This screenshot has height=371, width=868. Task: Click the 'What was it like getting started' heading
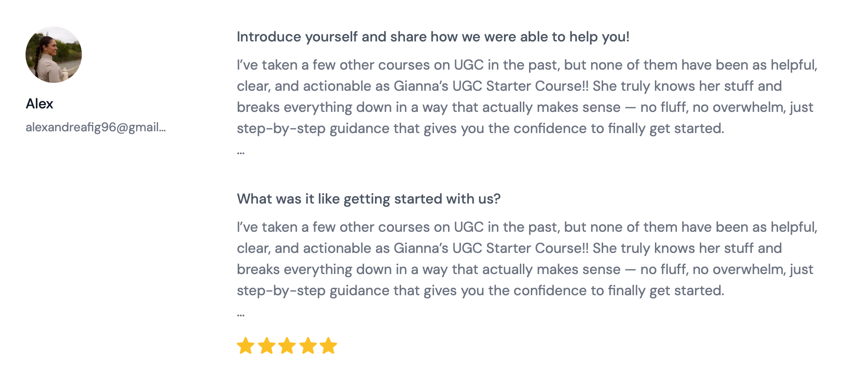tap(368, 199)
